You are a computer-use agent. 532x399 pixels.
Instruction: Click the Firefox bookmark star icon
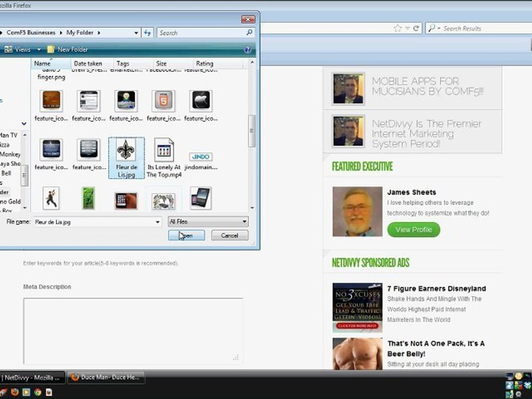pos(398,28)
